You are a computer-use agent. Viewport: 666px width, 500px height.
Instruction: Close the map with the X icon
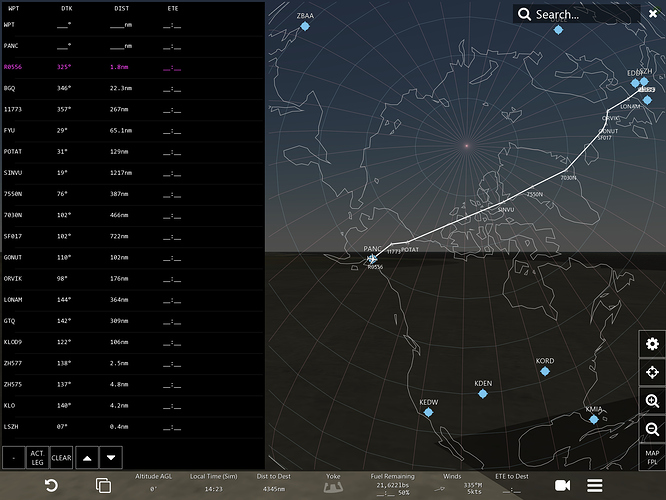(653, 14)
